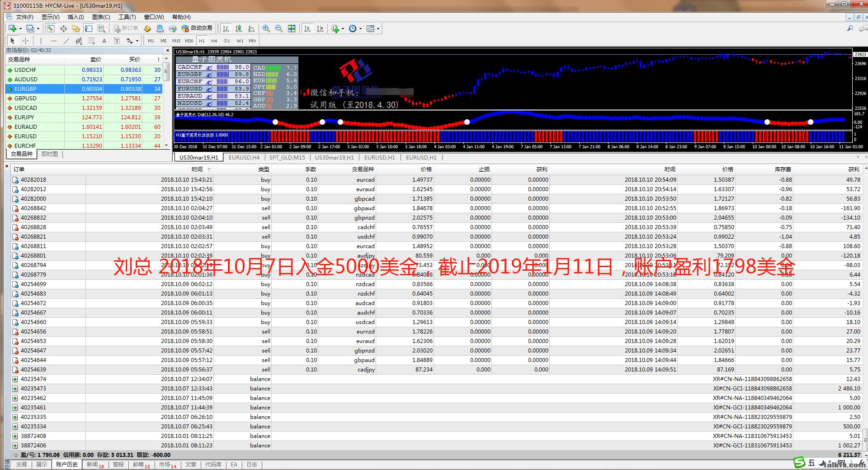
Task: Toggle the Navigator folder-star icon
Action: pyautogui.click(x=76, y=28)
